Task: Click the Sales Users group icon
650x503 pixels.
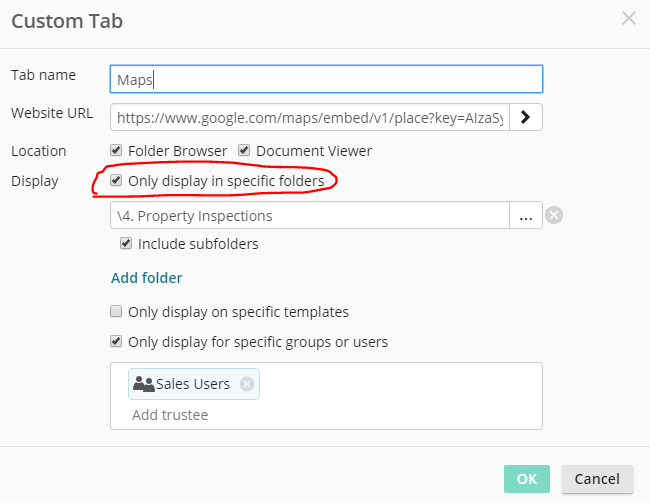Action: tap(144, 384)
